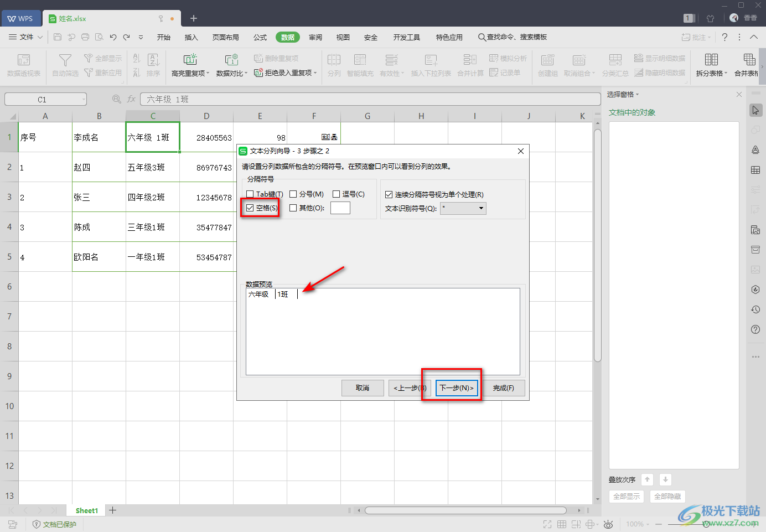Viewport: 766px width, 532px height.
Task: Click the Redo arrow icon
Action: point(127,37)
